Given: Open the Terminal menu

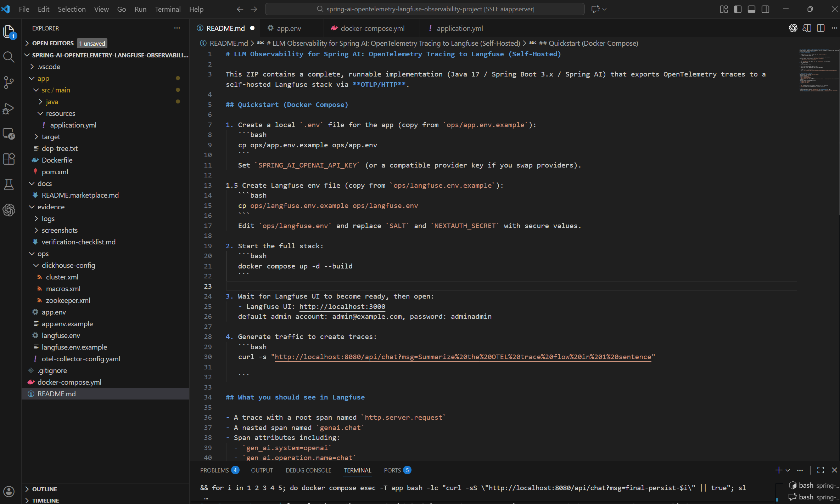Looking at the screenshot, I should [168, 9].
